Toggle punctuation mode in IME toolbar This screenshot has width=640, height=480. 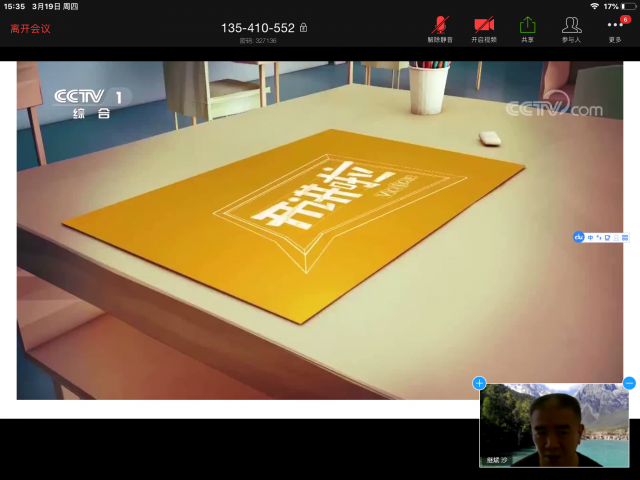(x=599, y=238)
